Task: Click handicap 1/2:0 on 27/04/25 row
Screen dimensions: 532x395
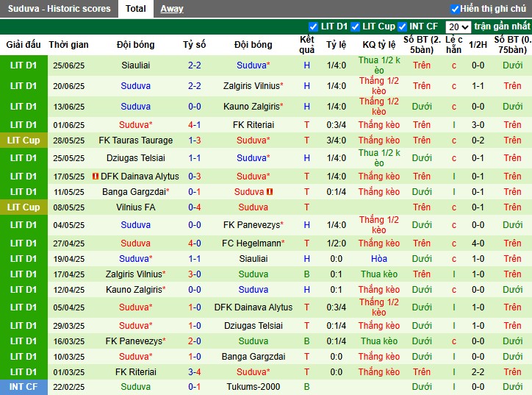Action: pyautogui.click(x=337, y=243)
